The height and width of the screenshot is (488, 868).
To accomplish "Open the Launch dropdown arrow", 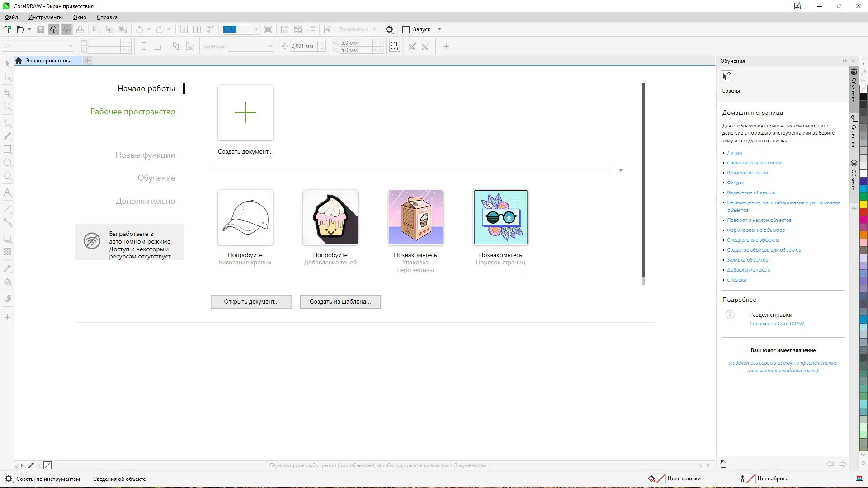I will [439, 29].
